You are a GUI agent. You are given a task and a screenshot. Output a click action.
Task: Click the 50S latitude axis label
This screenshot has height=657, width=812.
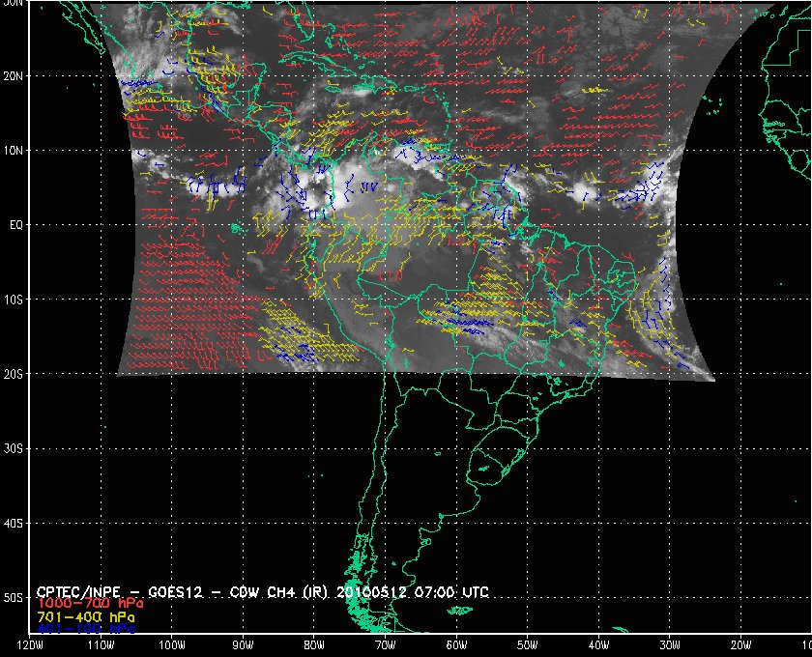click(14, 598)
